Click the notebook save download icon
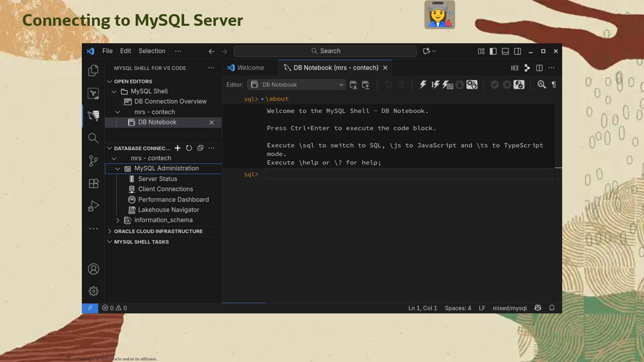 coord(353,85)
